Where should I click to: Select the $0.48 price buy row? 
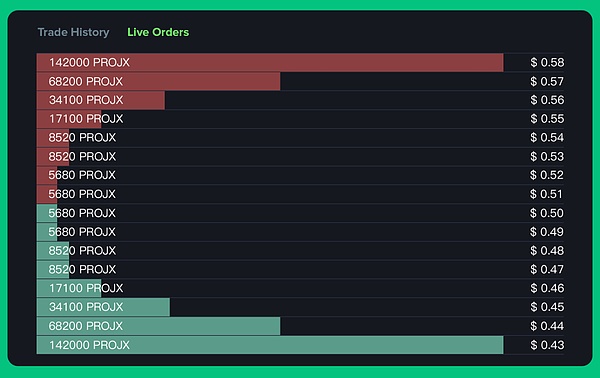point(300,250)
